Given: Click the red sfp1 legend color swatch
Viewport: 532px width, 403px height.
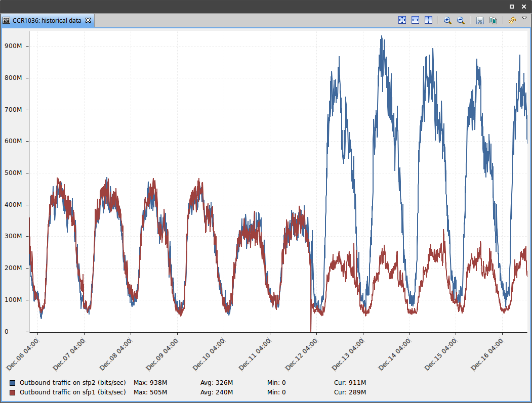Looking at the screenshot, I should 13,392.
